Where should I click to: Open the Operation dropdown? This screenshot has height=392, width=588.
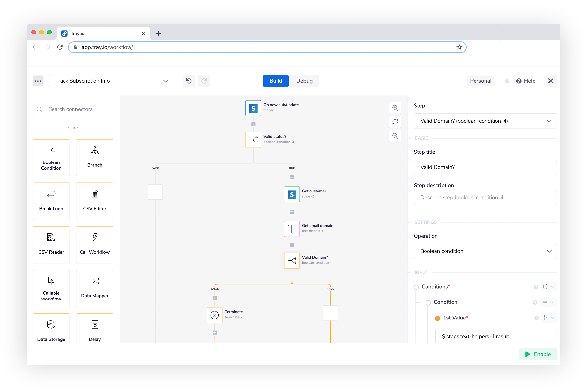click(485, 251)
